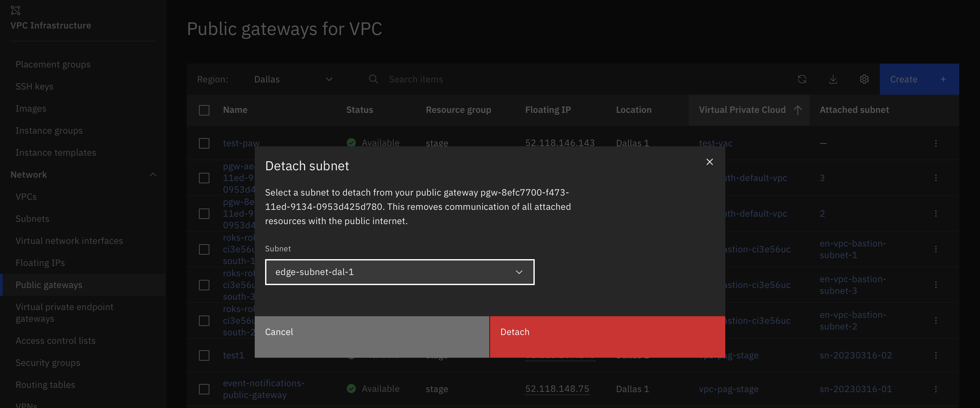
Task: Click the VPC Infrastructure logo icon
Action: (x=15, y=10)
